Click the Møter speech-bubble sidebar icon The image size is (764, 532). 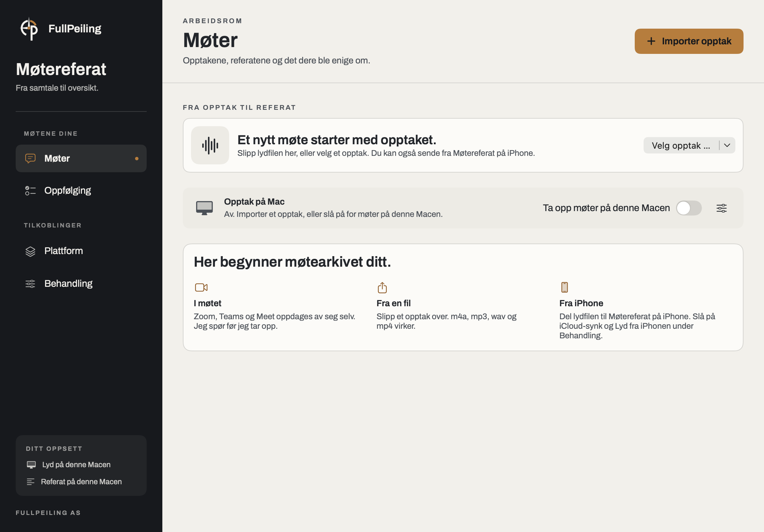pyautogui.click(x=30, y=158)
